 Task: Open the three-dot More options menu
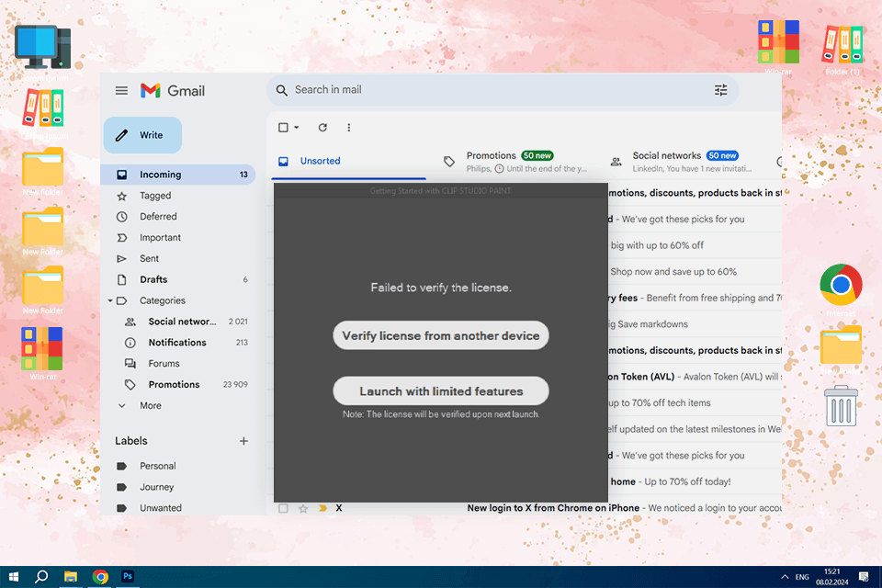point(349,128)
